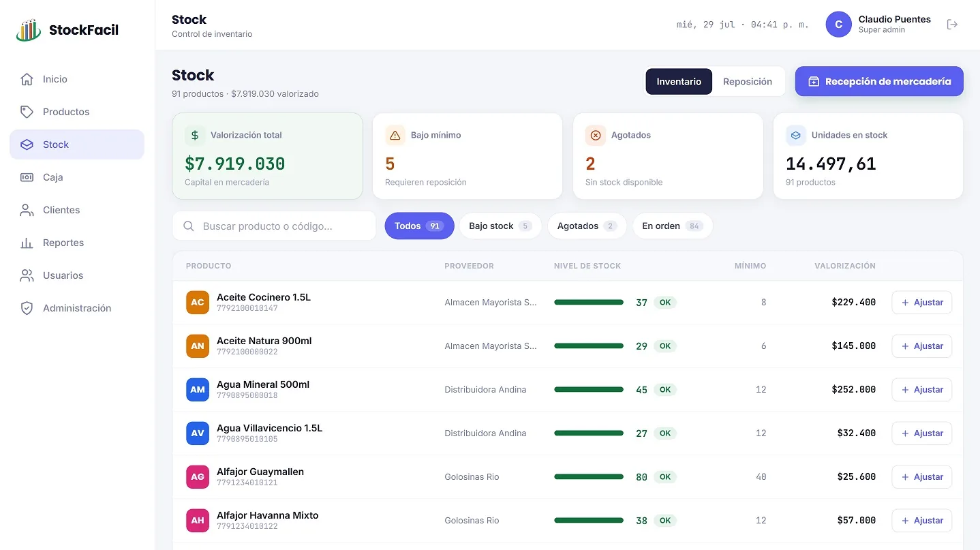This screenshot has height=550, width=980.
Task: Click the AM badge for Agua Mineral
Action: point(198,390)
